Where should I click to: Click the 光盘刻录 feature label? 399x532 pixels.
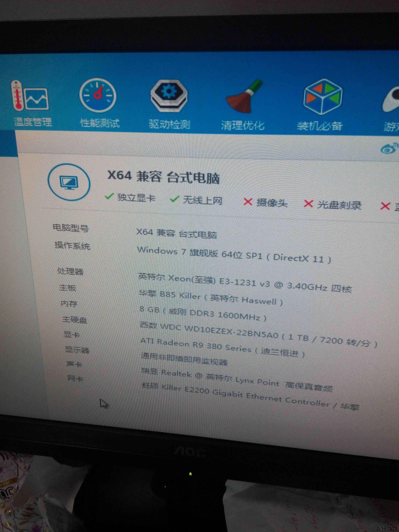pyautogui.click(x=339, y=205)
